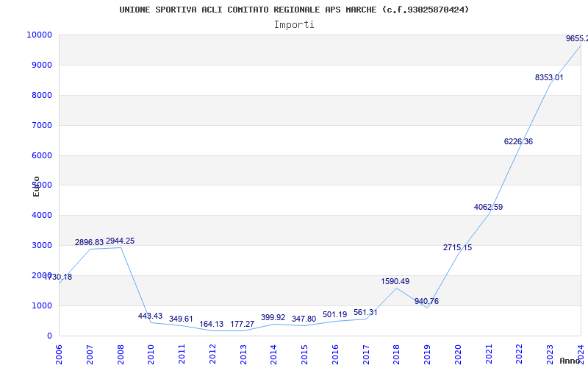
Task: Click the x-axis year 2015
Action: click(x=304, y=355)
